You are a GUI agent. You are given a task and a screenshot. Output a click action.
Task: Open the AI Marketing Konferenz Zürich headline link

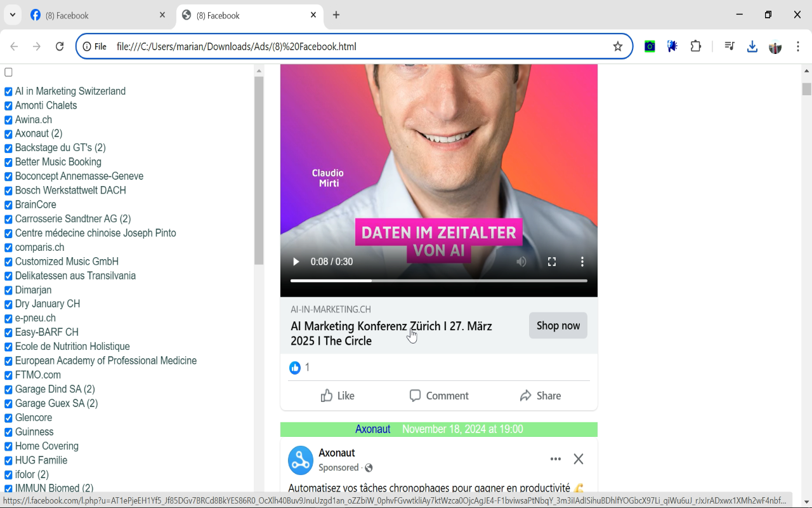click(391, 333)
